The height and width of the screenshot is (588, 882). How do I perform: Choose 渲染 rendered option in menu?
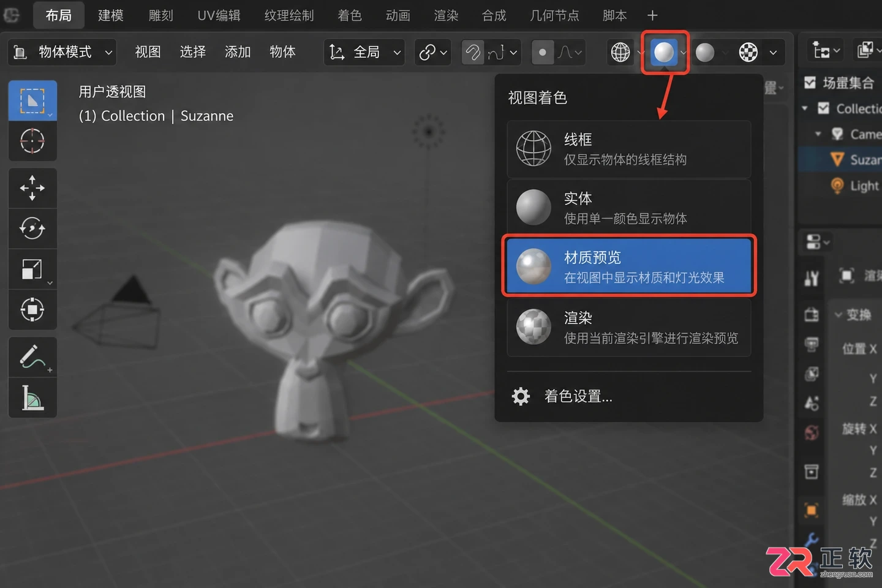tap(629, 327)
